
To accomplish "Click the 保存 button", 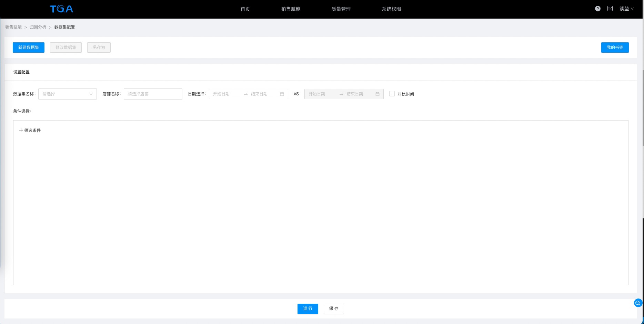I will [334, 309].
